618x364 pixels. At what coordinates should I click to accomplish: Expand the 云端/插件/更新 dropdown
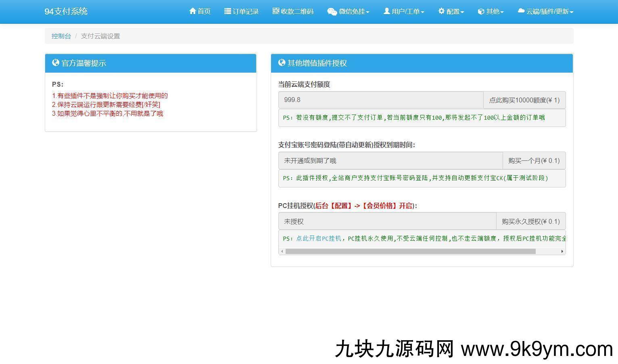(571, 12)
